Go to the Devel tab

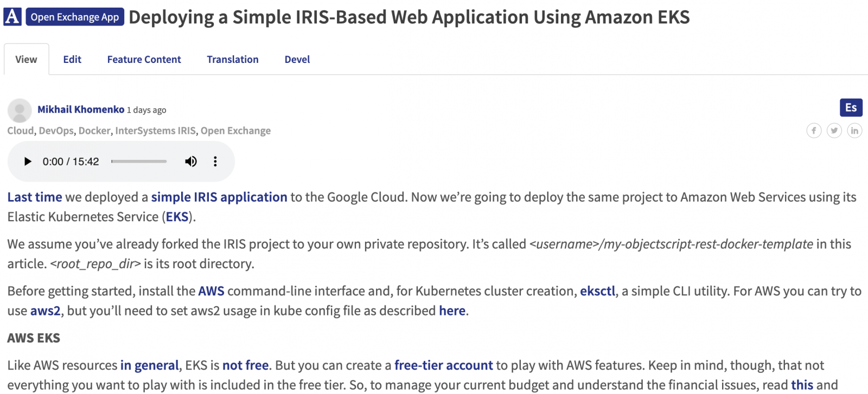point(297,59)
